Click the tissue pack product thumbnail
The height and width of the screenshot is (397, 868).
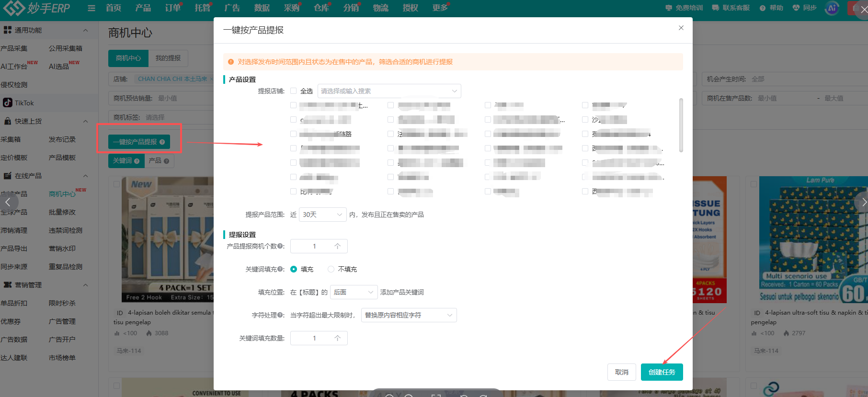168,239
